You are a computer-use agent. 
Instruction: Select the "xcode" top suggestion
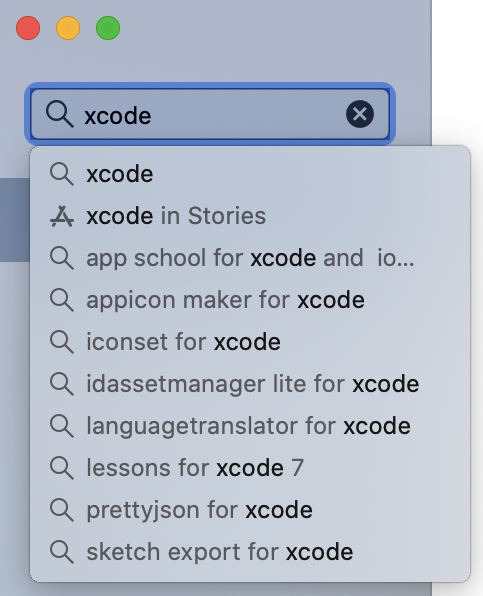pos(250,174)
